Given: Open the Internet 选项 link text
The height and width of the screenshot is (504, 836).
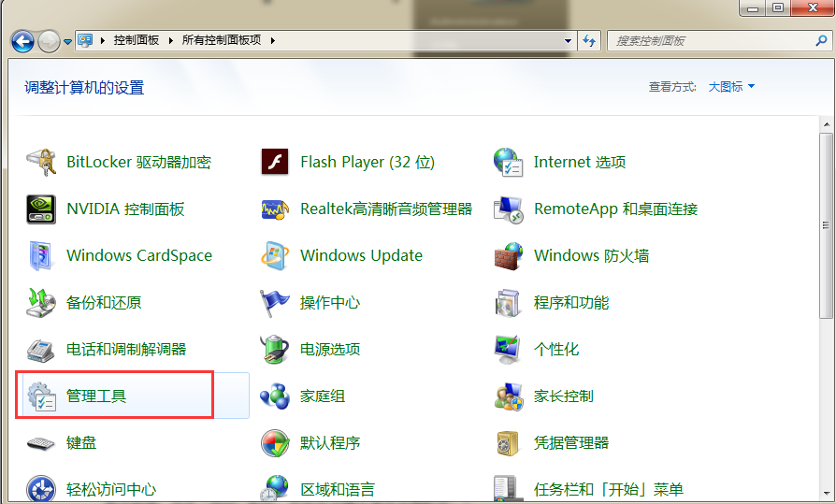Looking at the screenshot, I should 580,162.
